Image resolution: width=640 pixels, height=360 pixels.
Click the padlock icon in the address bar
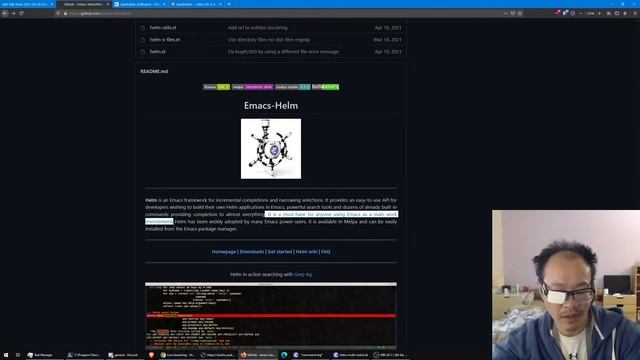[65, 13]
